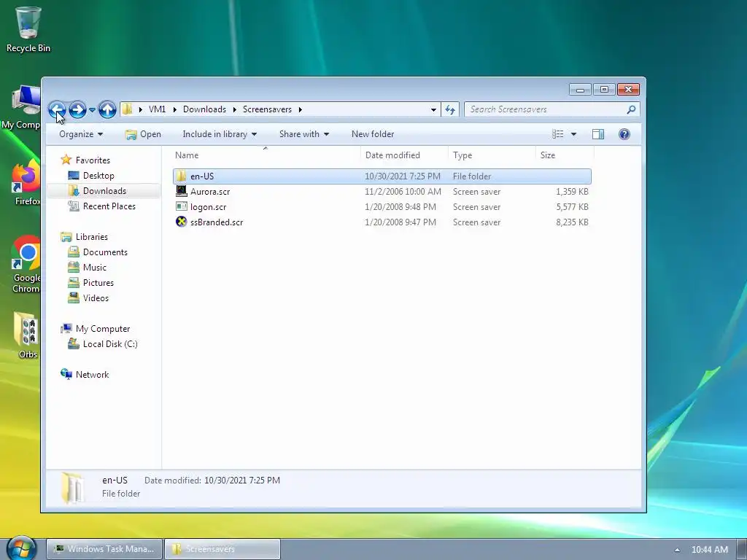Image resolution: width=747 pixels, height=560 pixels.
Task: Open the Videos library
Action: 96,298
